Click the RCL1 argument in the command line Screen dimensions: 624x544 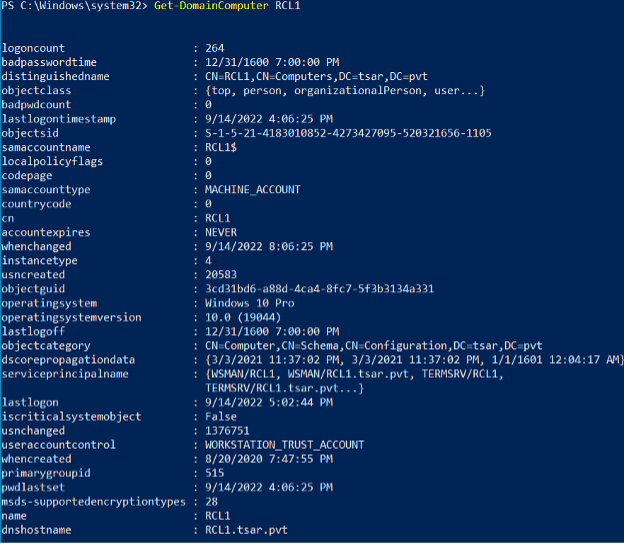(x=288, y=6)
